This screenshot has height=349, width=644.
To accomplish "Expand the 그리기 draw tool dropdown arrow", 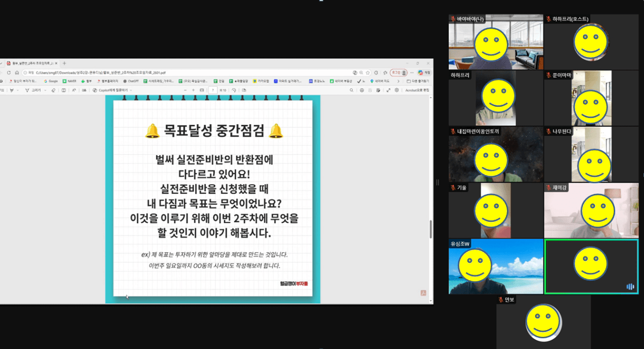I will point(45,90).
